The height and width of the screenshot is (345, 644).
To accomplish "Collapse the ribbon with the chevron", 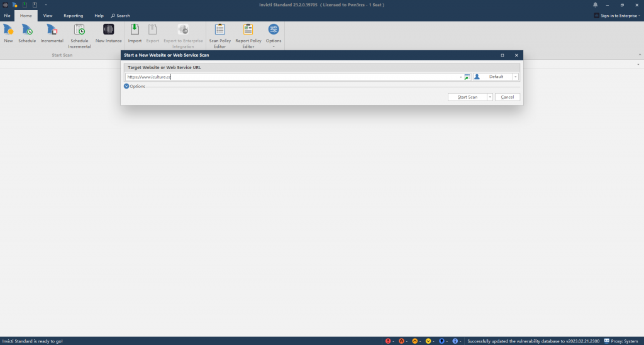I will pos(640,55).
